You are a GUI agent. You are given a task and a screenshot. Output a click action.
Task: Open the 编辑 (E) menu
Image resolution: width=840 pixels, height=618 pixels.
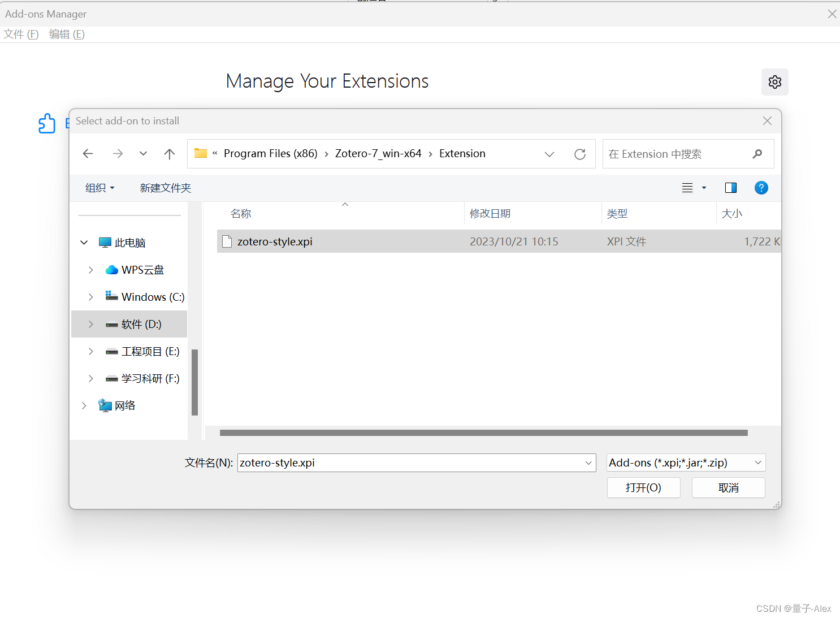click(x=67, y=34)
